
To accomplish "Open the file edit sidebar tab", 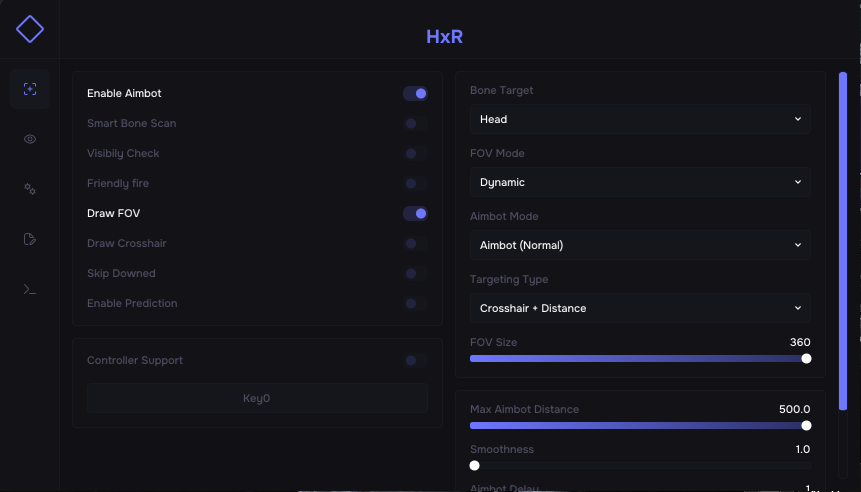I will click(x=30, y=239).
